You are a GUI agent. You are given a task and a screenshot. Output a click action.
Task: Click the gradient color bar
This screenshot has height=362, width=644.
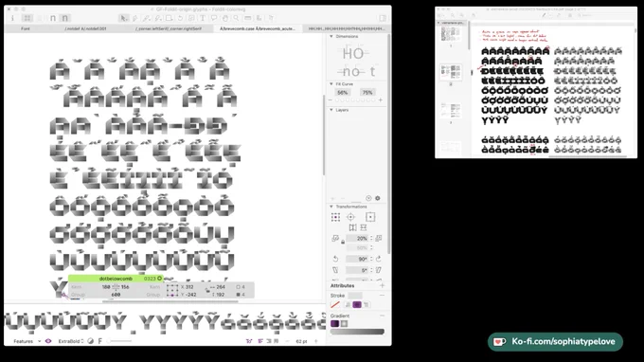tap(357, 332)
